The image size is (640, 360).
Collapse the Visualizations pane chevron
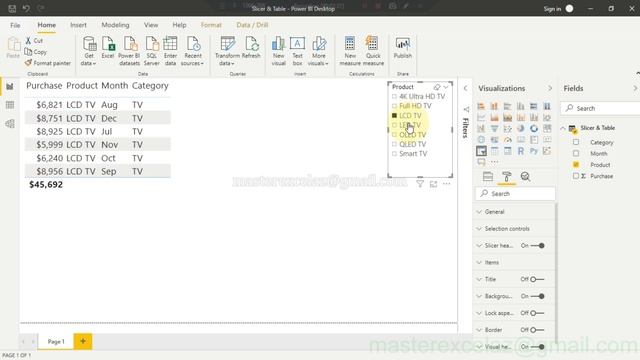click(x=550, y=88)
